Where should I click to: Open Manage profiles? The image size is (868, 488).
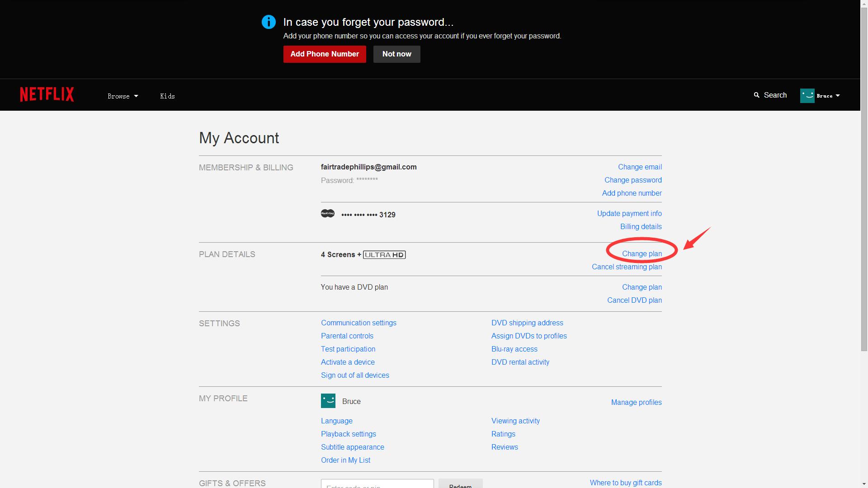click(636, 402)
